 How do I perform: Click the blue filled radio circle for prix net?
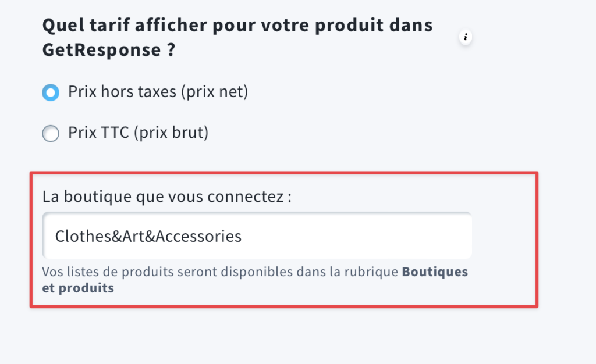51,92
